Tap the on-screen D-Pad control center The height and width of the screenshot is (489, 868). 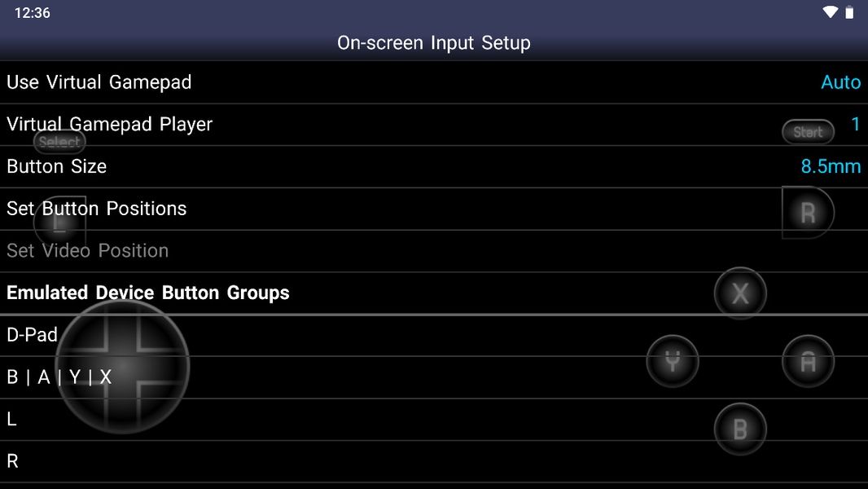tap(123, 367)
